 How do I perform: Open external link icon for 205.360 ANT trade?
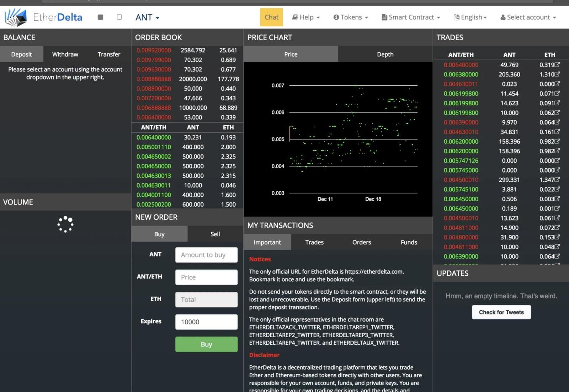coord(557,74)
